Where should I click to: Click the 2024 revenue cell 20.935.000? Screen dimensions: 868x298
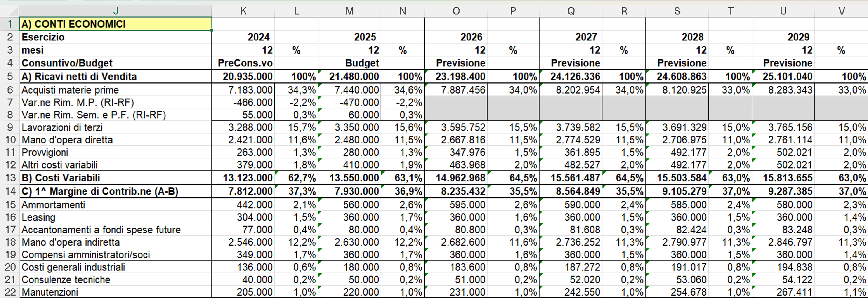click(x=243, y=76)
